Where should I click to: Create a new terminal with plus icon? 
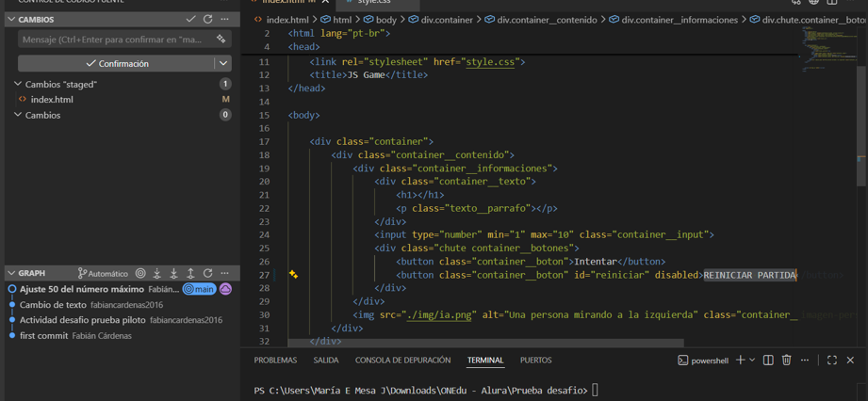tap(740, 361)
